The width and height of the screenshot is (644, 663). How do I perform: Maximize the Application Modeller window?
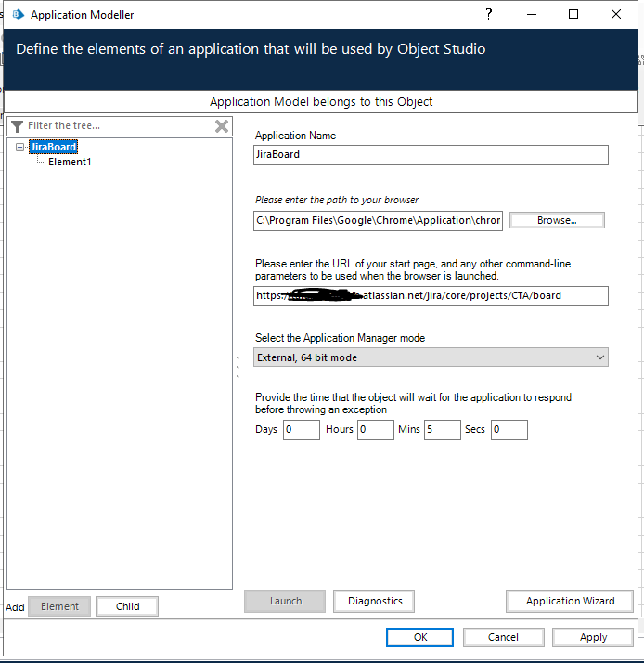tap(573, 14)
